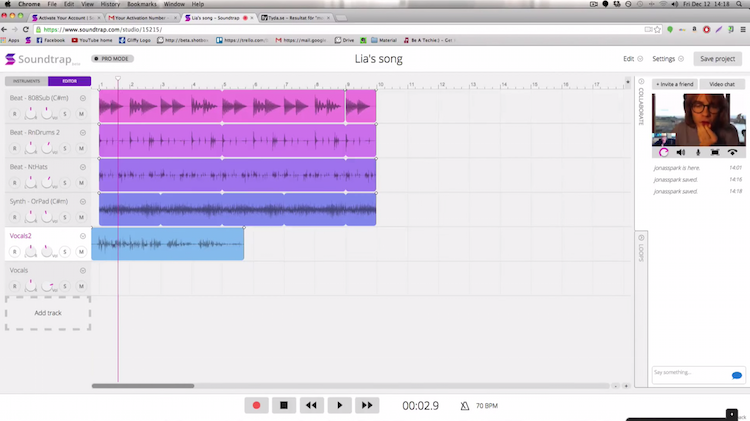Collapse the Collaborate panel

click(x=641, y=81)
